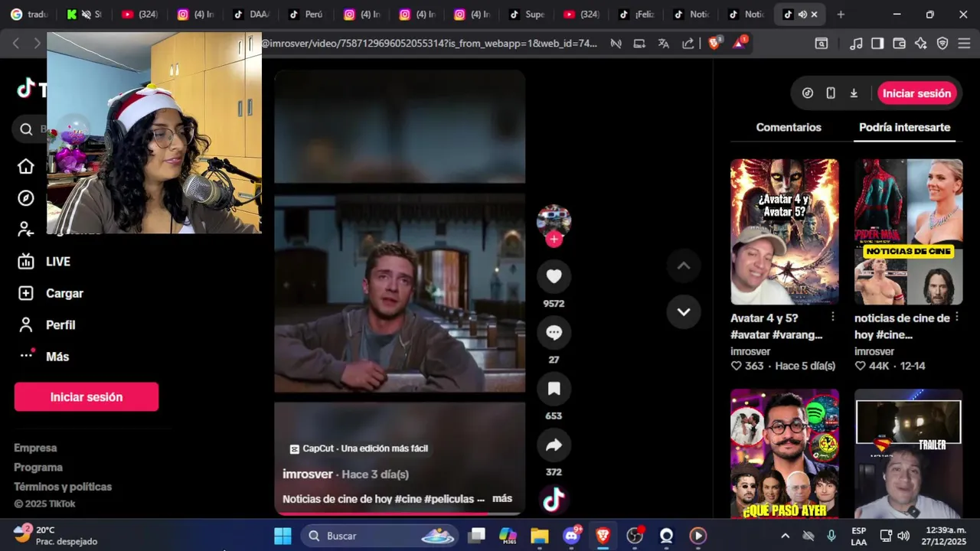This screenshot has width=980, height=551.
Task: Switch to the ¡Feliz TikTok browser tab
Action: pyautogui.click(x=636, y=15)
